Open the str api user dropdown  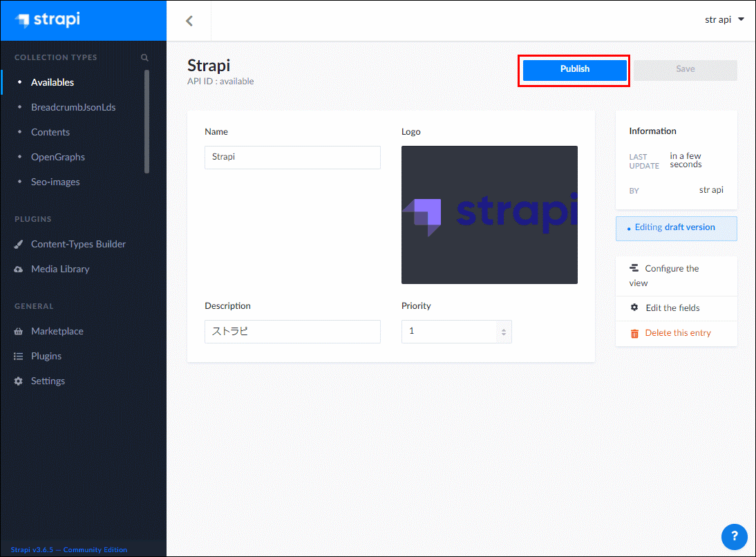724,20
